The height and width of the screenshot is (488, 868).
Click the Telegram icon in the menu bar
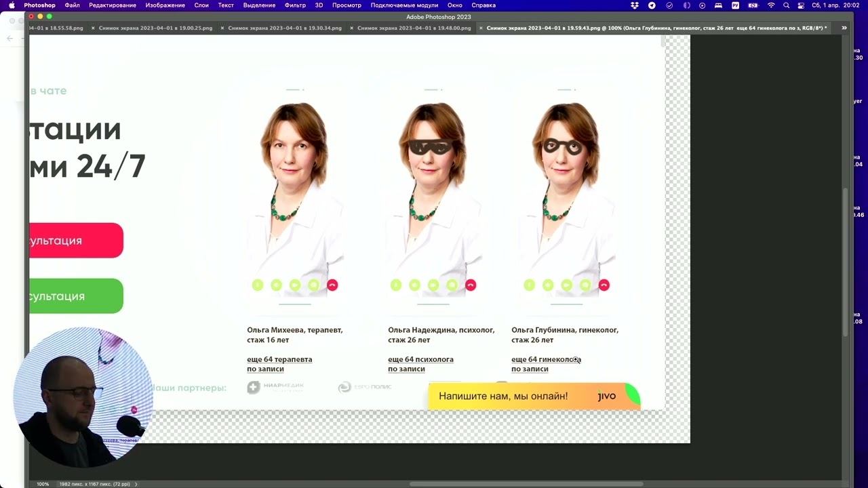point(652,5)
